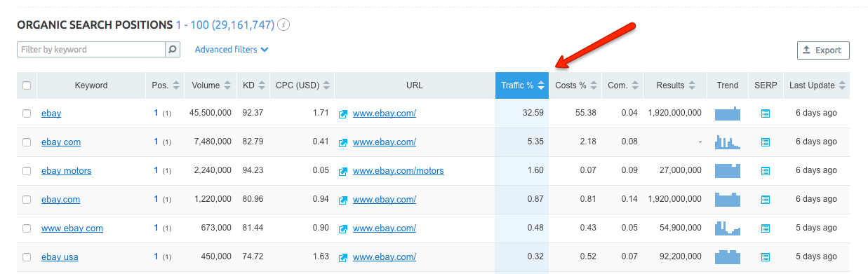Check the box for ebay motors row
The height and width of the screenshot is (274, 868).
click(27, 171)
